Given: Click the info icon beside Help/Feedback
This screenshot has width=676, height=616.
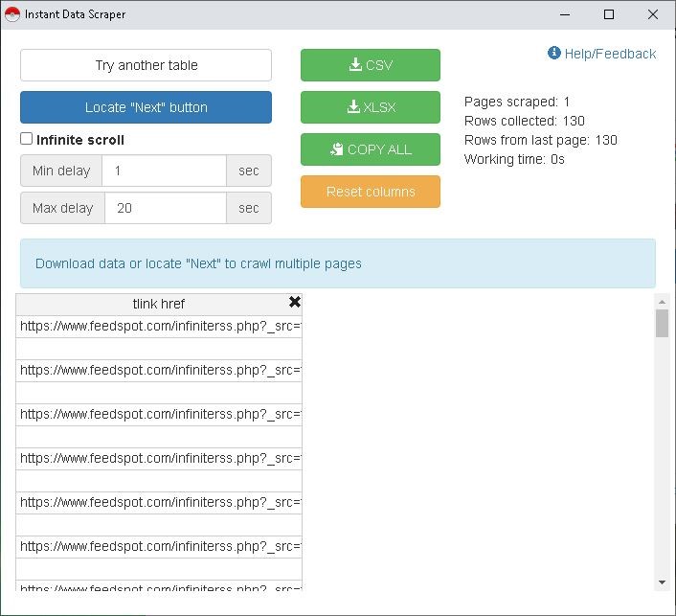Looking at the screenshot, I should tap(554, 53).
